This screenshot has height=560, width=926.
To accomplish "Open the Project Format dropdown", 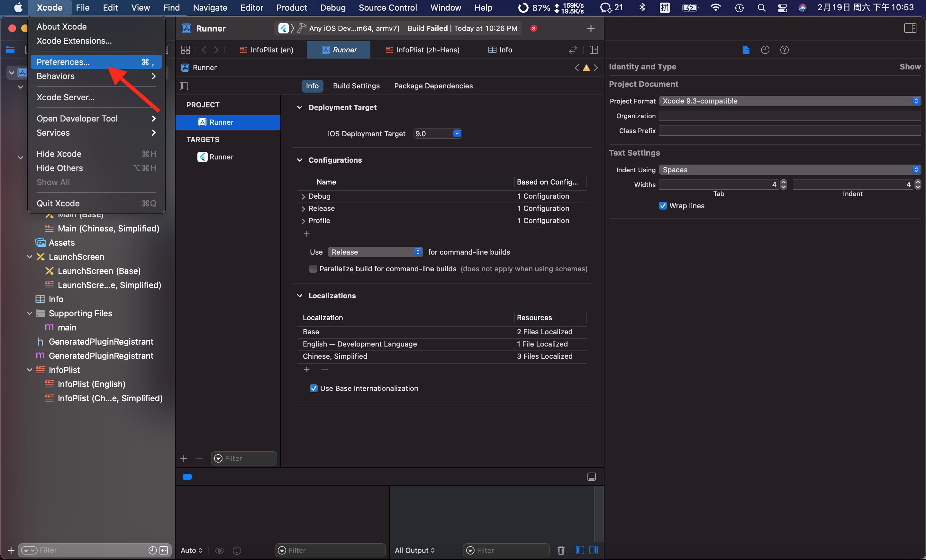I will pos(790,101).
